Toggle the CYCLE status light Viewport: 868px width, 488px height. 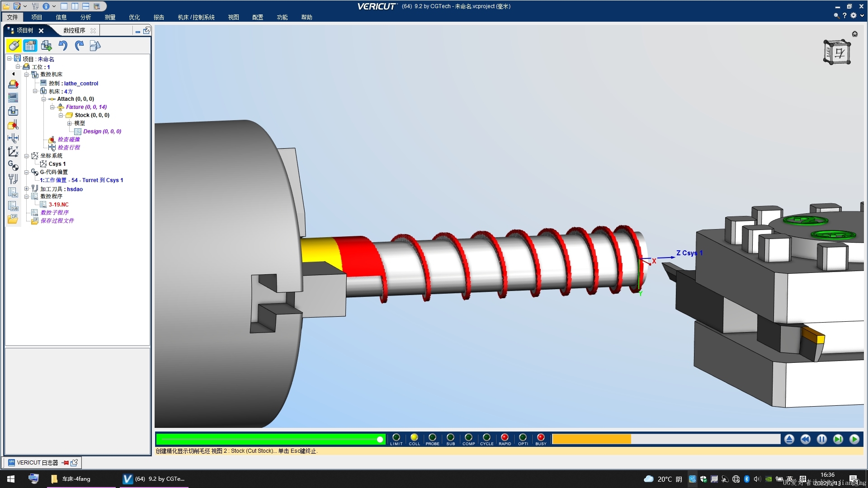pyautogui.click(x=486, y=437)
